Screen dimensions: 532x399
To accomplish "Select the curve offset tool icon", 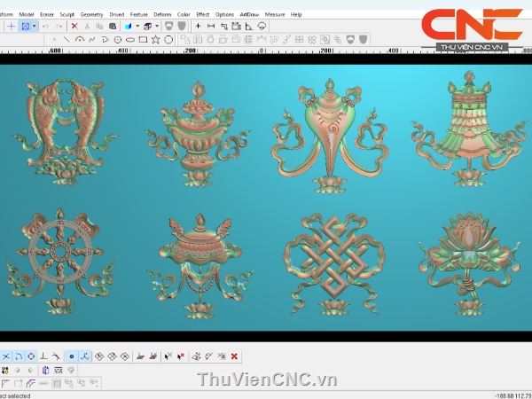I will tap(31, 383).
